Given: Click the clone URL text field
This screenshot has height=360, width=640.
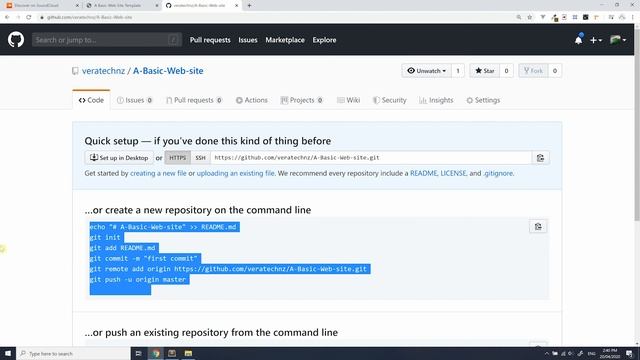Looking at the screenshot, I should (371, 158).
